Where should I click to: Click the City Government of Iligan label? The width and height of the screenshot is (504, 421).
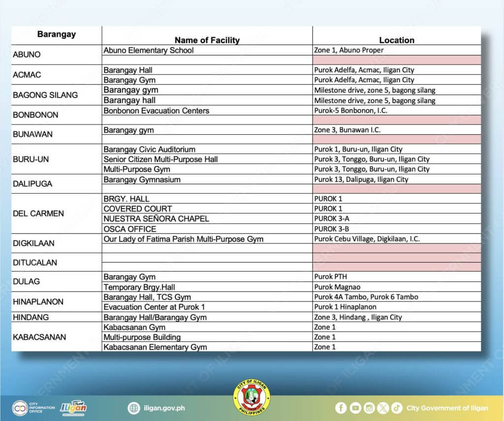pos(447,408)
